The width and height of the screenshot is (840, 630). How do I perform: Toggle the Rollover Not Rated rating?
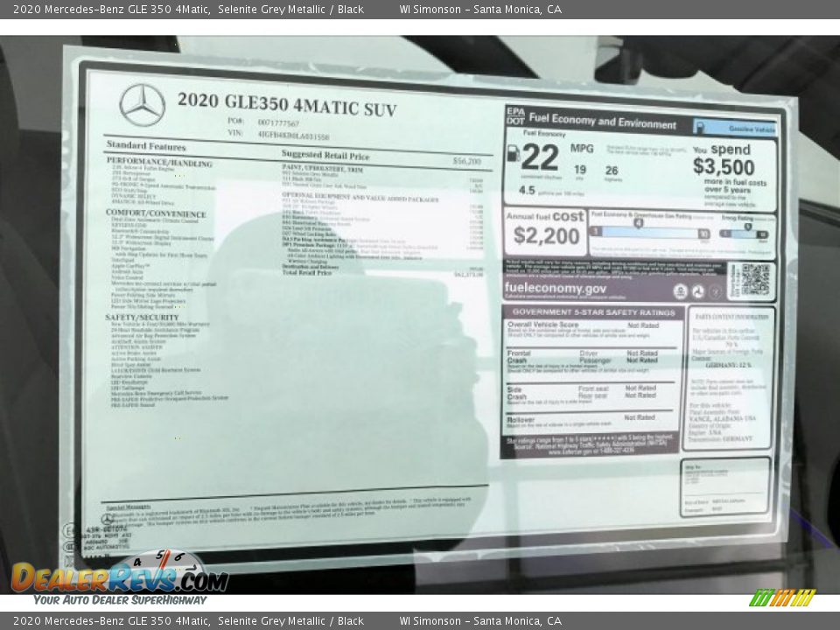[640, 418]
